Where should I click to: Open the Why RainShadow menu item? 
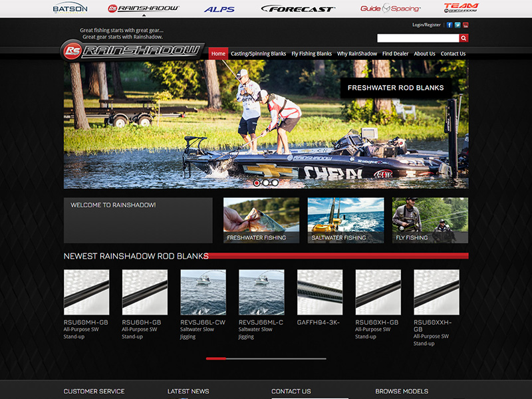(x=357, y=54)
